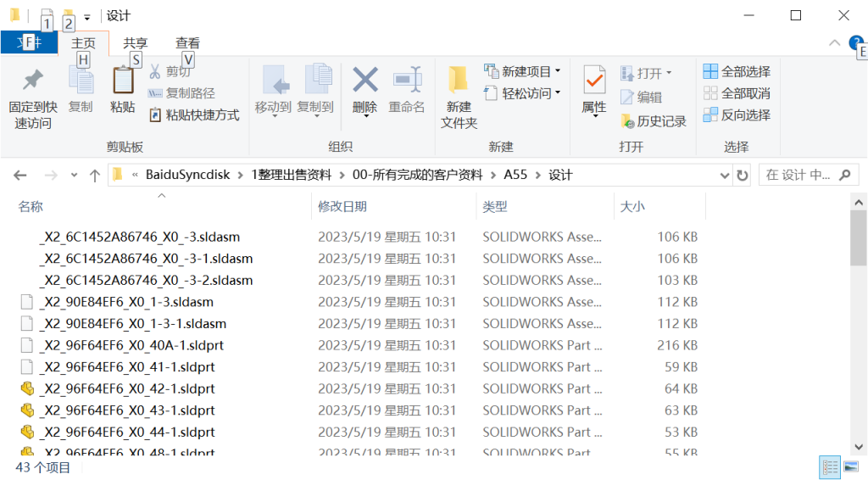Click the Back navigation arrow
Image resolution: width=868 pixels, height=480 pixels.
[20, 176]
